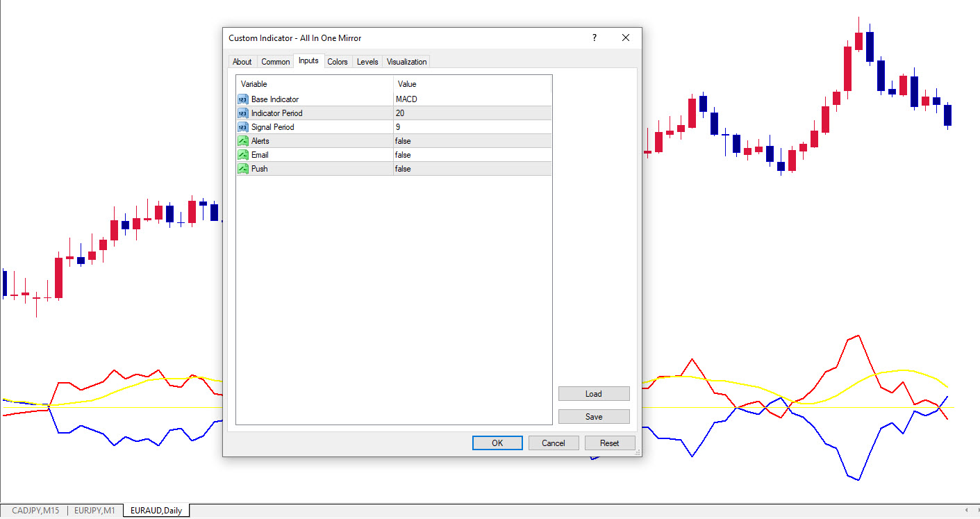The image size is (980, 519).
Task: Click the Push variable icon
Action: (243, 169)
